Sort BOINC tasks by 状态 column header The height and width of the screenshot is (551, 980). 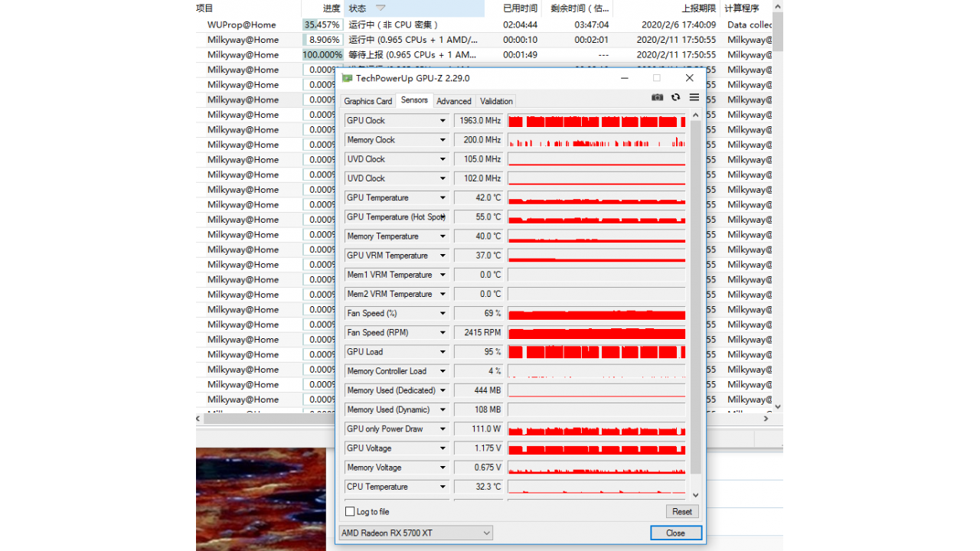click(414, 8)
